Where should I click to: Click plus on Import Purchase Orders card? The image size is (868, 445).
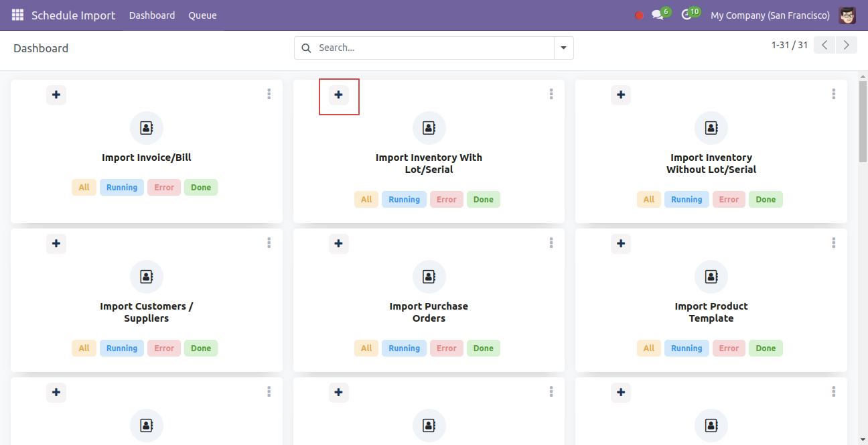coord(339,244)
